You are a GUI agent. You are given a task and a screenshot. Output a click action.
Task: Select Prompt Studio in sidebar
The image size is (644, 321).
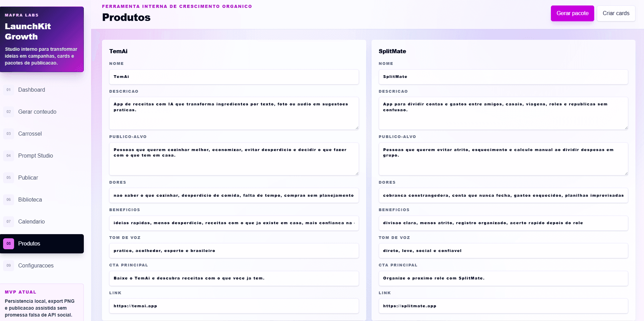pyautogui.click(x=42, y=156)
